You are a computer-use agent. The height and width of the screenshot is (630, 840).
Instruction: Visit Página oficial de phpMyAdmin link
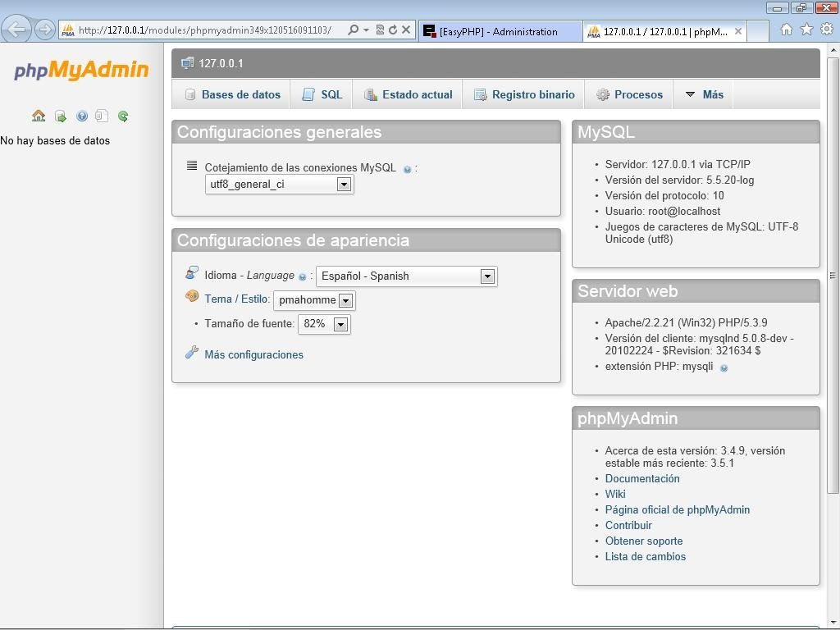pyautogui.click(x=677, y=509)
